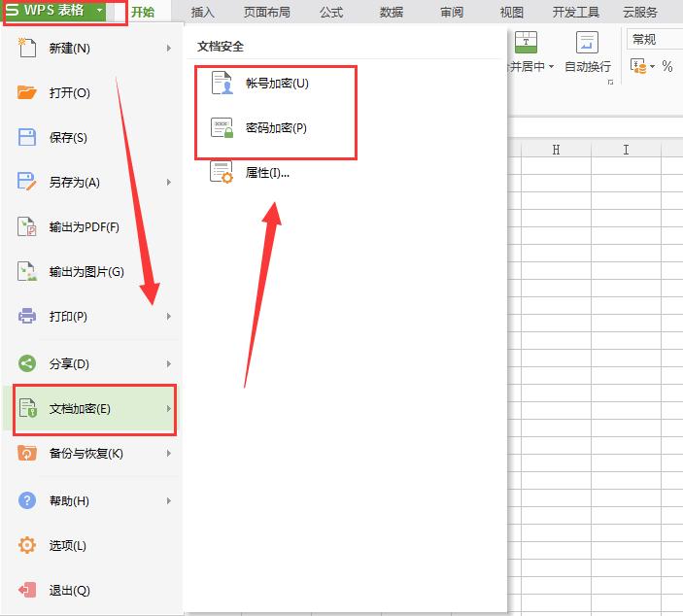
Task: Expand the 备份与恢复 submenu arrow
Action: tap(169, 454)
